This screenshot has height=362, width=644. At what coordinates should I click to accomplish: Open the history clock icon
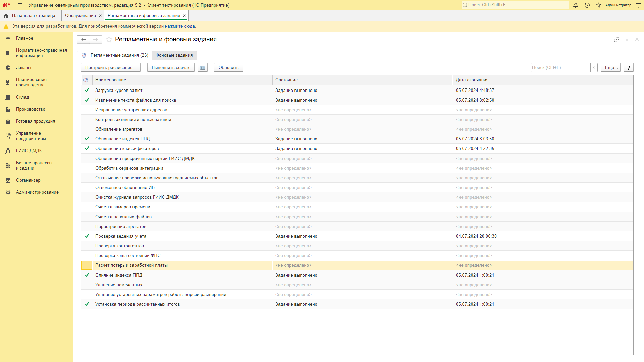587,5
